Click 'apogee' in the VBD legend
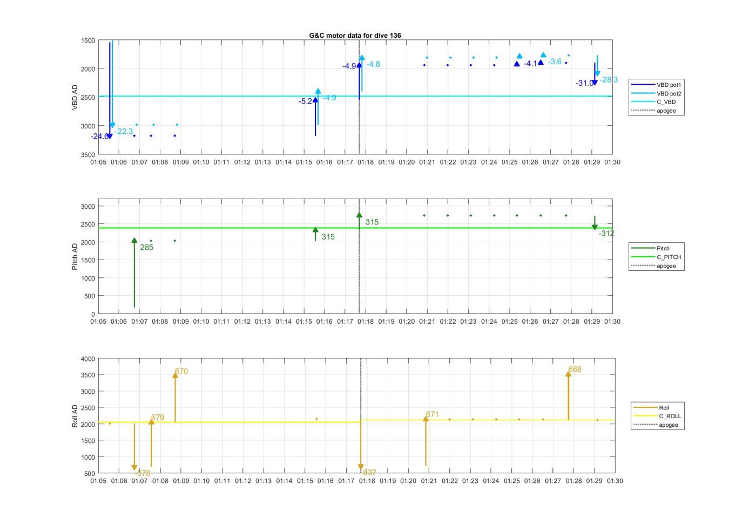The height and width of the screenshot is (532, 756). pyautogui.click(x=653, y=111)
